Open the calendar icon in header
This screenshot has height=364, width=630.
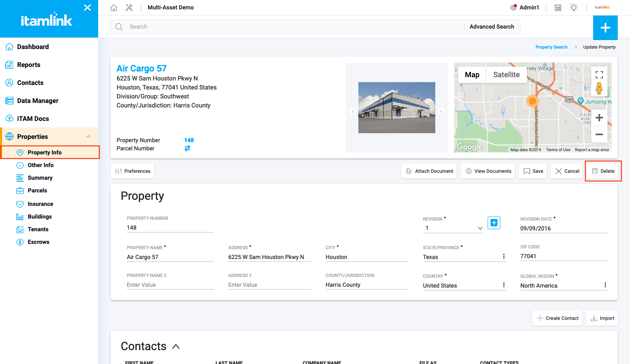(x=558, y=8)
